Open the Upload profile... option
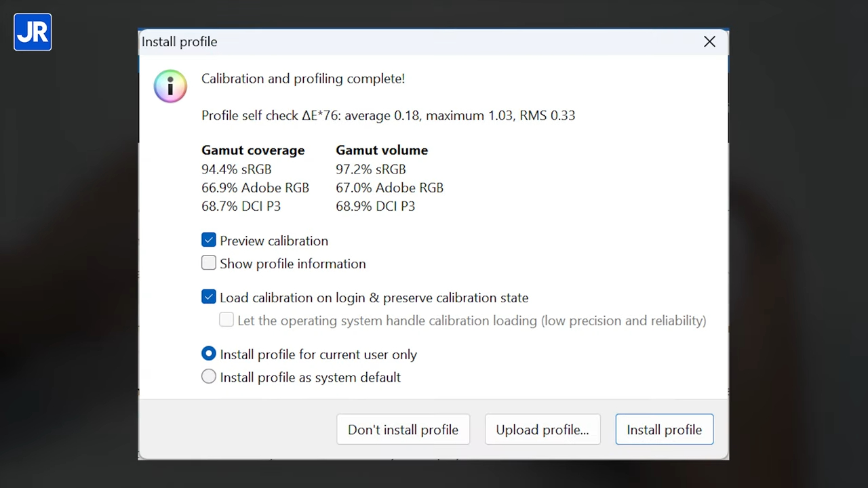The image size is (868, 488). (542, 430)
